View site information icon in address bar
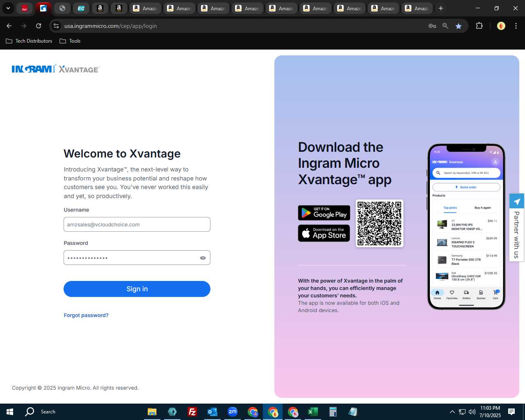This screenshot has height=420, width=525. click(x=56, y=26)
